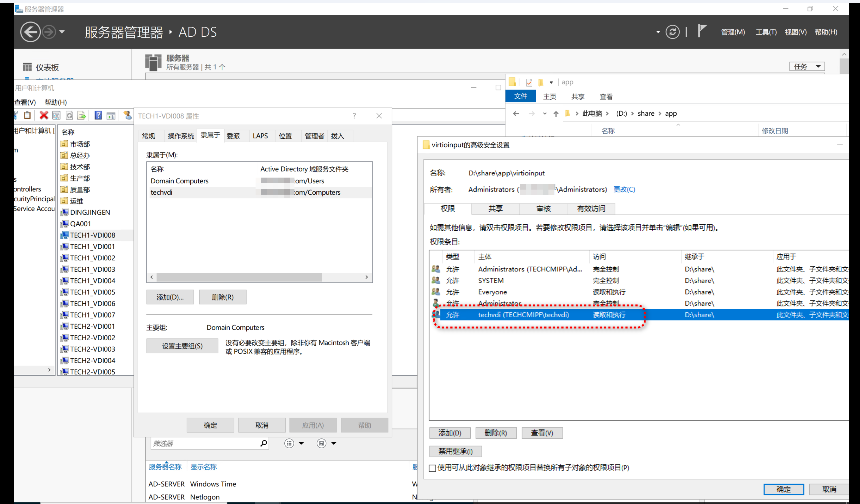Viewport: 860px width, 504px height.
Task: Click the create new user icon
Action: click(x=127, y=115)
